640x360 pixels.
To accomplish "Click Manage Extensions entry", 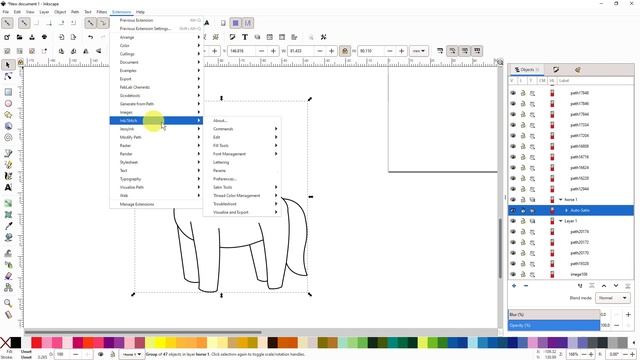I will tap(156, 204).
